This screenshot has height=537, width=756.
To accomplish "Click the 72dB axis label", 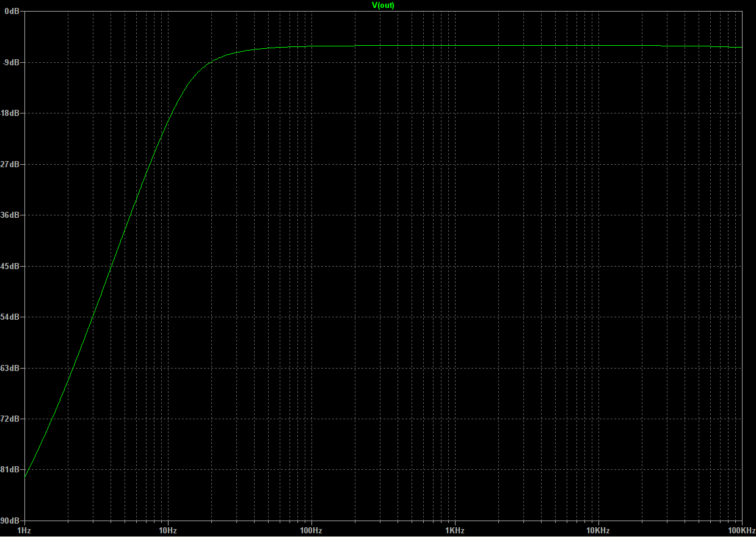I will pyautogui.click(x=10, y=419).
